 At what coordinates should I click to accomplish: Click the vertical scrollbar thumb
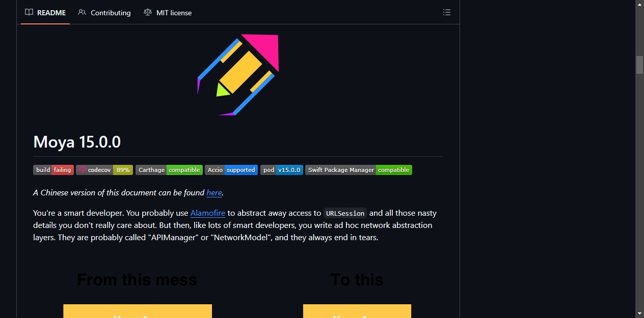[x=639, y=65]
